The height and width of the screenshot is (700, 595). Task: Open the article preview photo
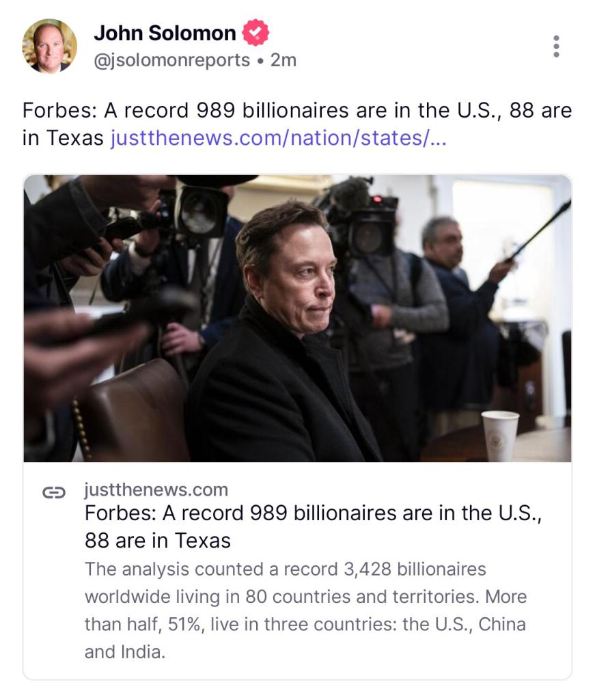tap(297, 318)
